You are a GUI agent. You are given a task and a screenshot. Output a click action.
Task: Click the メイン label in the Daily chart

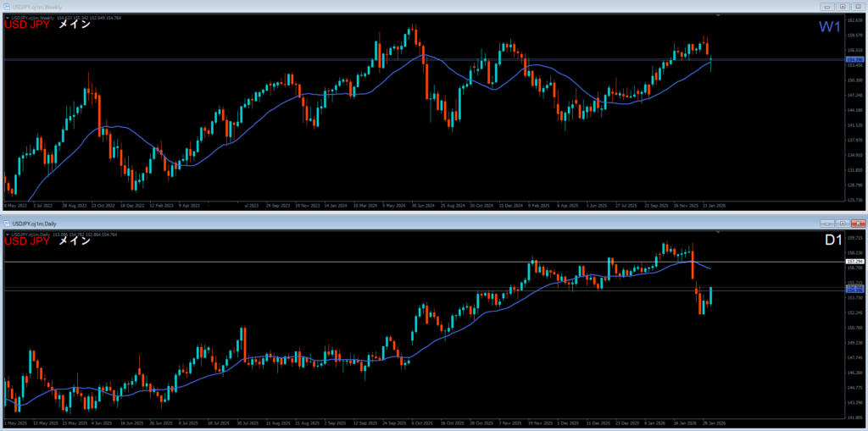tap(74, 241)
